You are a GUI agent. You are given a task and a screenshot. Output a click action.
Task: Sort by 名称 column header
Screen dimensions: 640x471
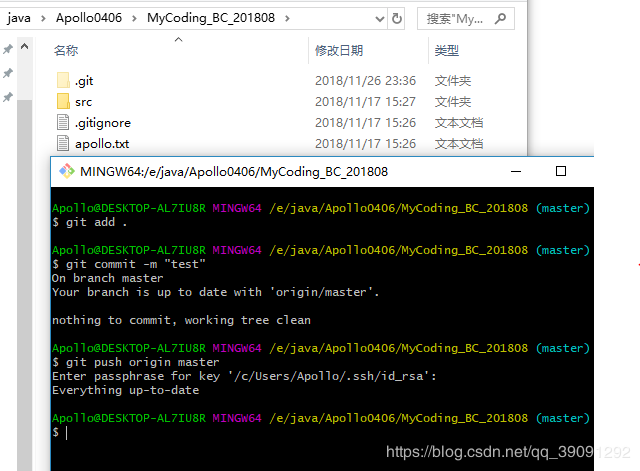(x=66, y=51)
